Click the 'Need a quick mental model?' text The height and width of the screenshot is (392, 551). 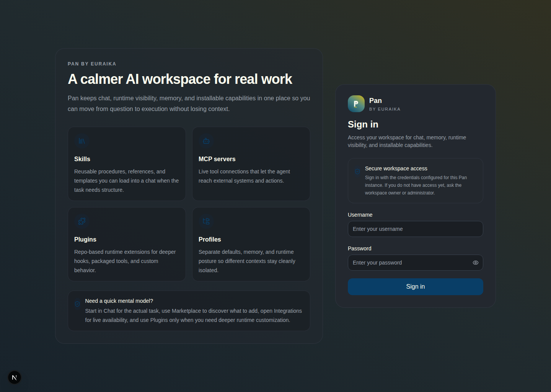click(x=119, y=301)
